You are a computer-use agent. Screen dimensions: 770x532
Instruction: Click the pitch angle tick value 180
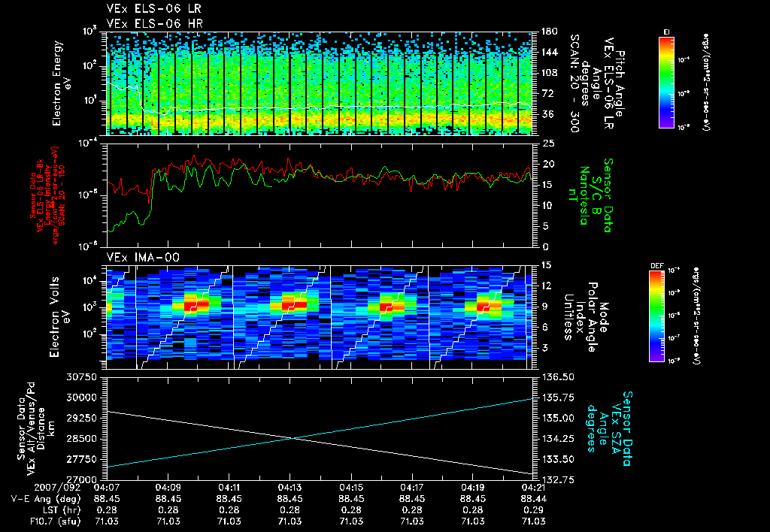[x=550, y=32]
